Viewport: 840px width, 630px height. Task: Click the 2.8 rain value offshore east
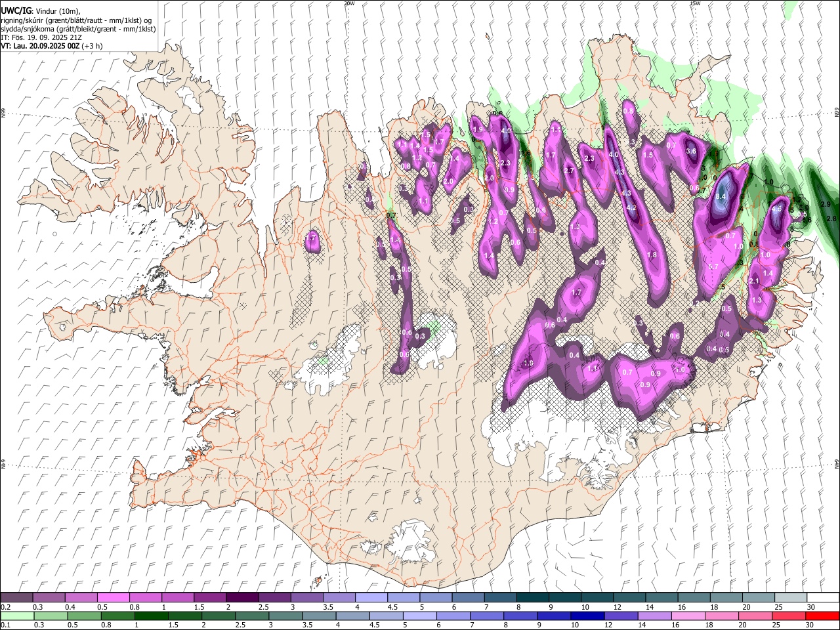[x=831, y=219]
